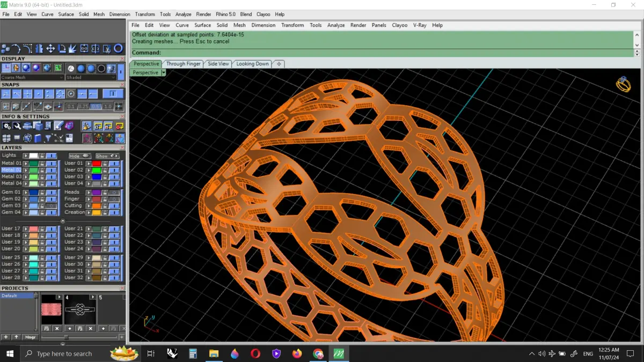Show hidden system tray icons chevron
The height and width of the screenshot is (362, 644).
(x=532, y=353)
